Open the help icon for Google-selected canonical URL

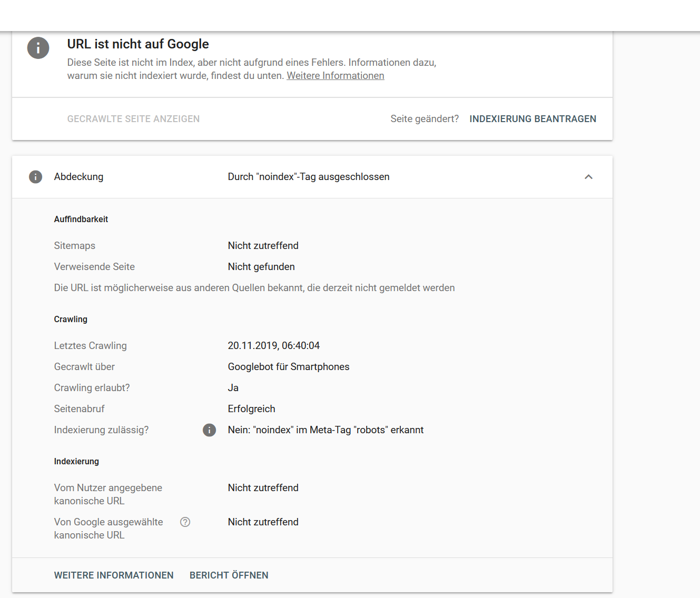[185, 522]
